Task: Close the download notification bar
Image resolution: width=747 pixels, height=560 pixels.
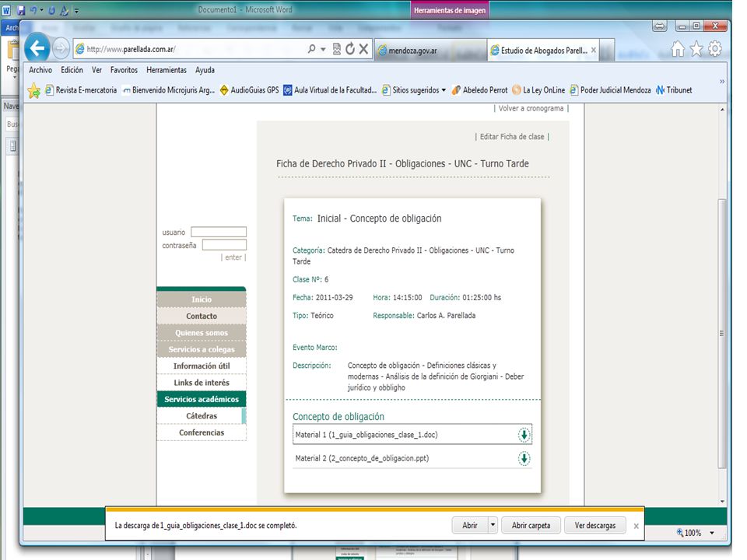Action: 636,527
